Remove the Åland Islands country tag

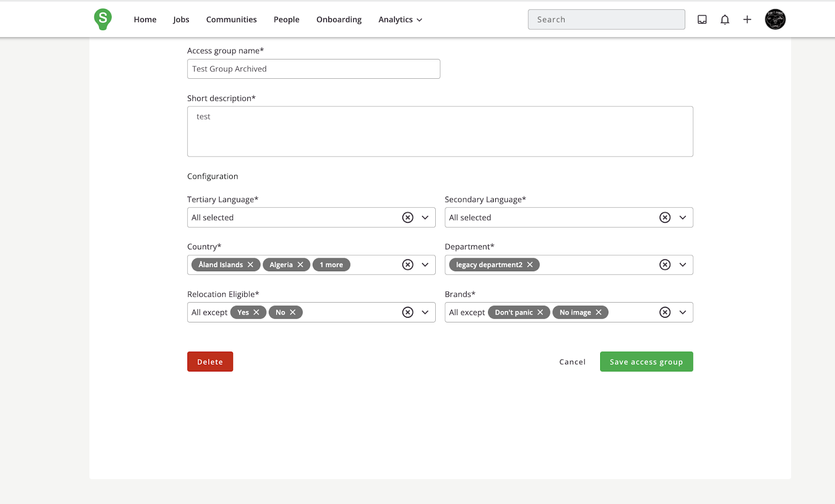pyautogui.click(x=250, y=265)
